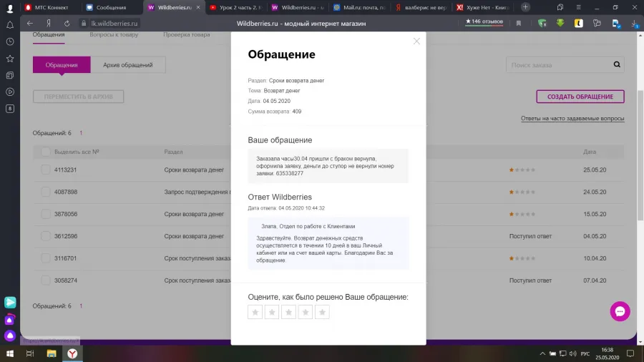
Task: Open Yandex home via the Я icon
Action: tap(49, 24)
